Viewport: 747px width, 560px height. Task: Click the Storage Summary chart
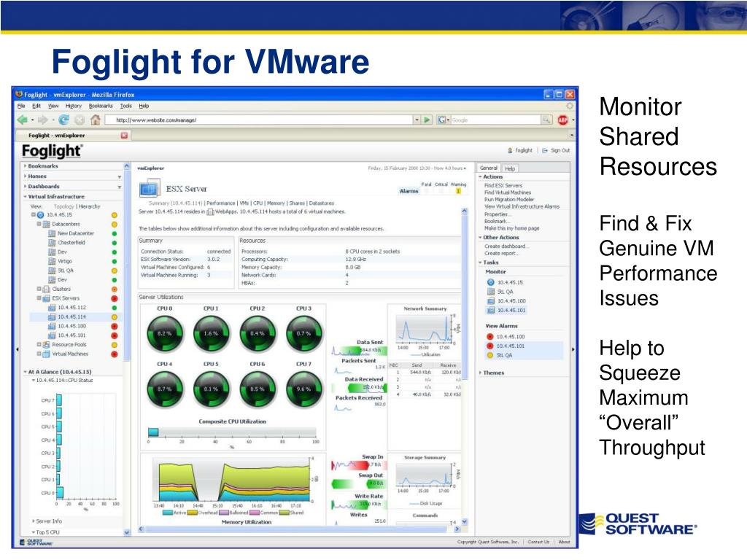(425, 474)
